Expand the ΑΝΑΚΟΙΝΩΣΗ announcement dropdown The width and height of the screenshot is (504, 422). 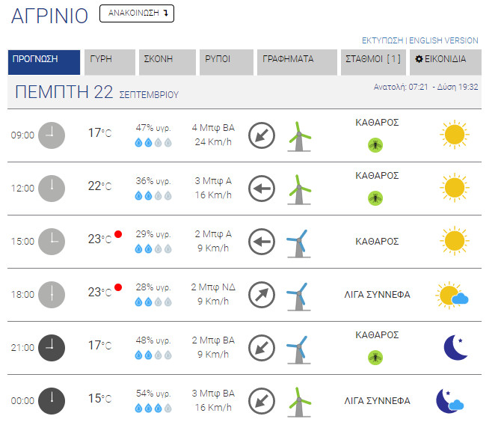click(137, 13)
